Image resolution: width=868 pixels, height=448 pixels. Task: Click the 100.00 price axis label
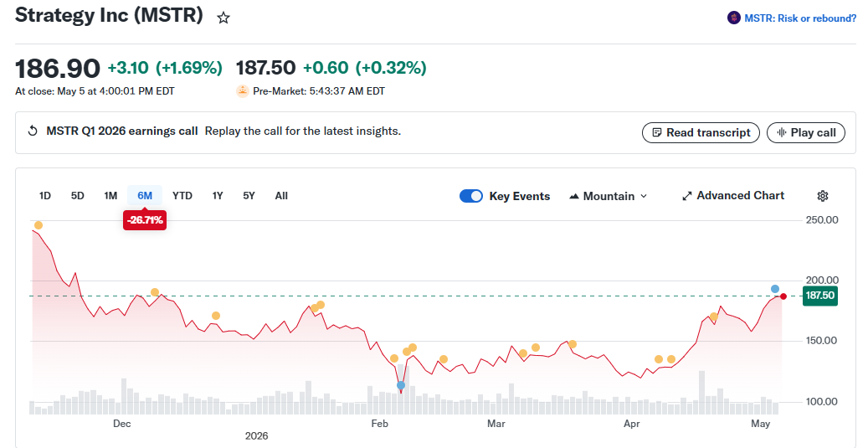pyautogui.click(x=822, y=401)
